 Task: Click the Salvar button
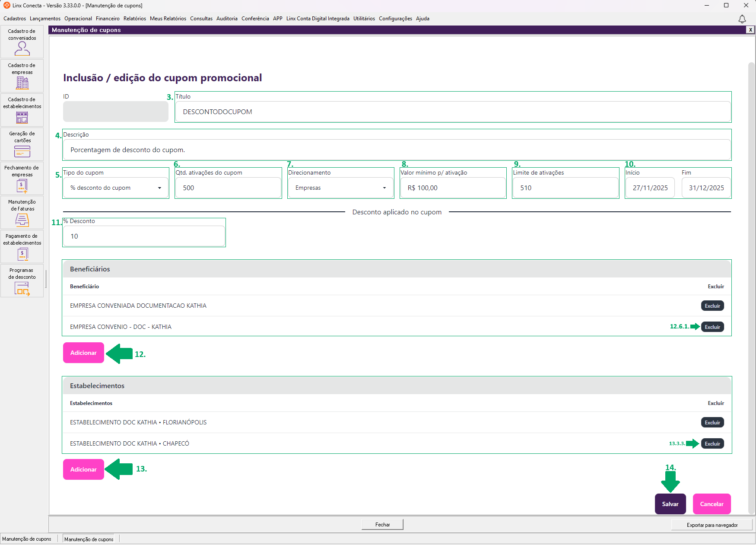[x=670, y=504]
